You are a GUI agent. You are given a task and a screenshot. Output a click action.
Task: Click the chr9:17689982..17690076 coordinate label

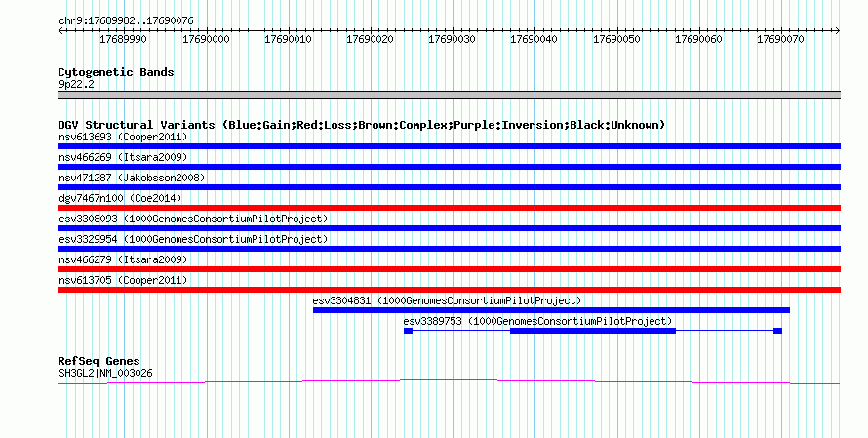click(126, 20)
